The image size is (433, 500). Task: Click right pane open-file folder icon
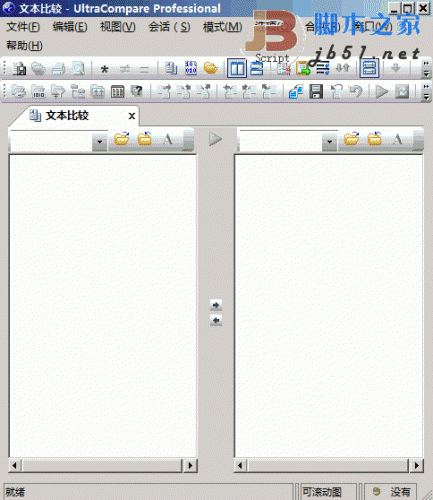click(352, 139)
